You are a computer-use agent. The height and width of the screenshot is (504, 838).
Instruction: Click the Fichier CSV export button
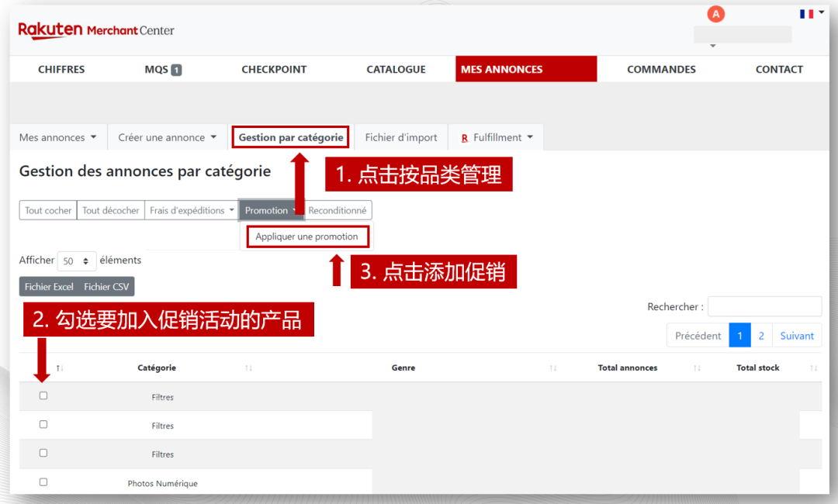(106, 286)
